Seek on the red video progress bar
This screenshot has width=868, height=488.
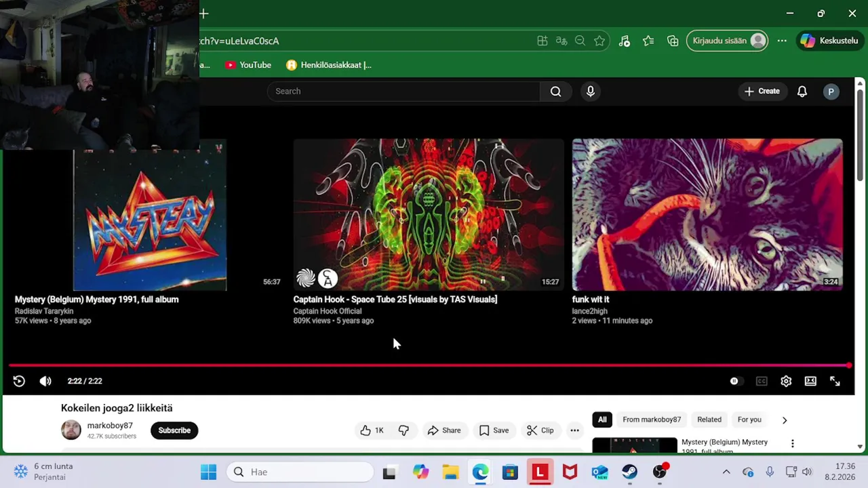(429, 365)
